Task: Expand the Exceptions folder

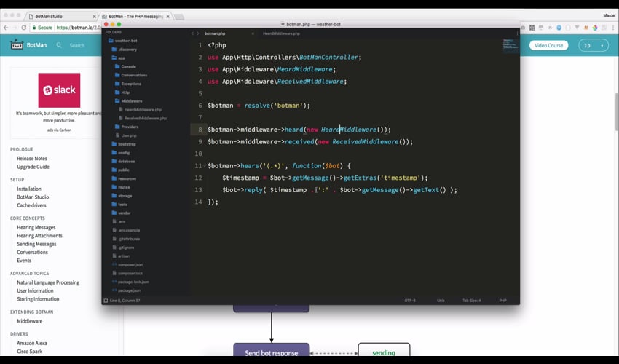Action: [x=128, y=84]
